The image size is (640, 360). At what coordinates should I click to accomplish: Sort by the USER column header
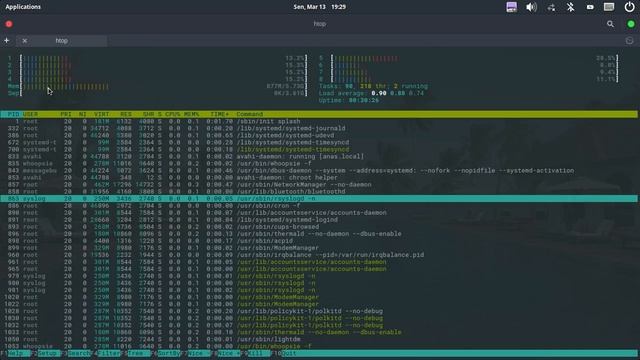[x=31, y=114]
